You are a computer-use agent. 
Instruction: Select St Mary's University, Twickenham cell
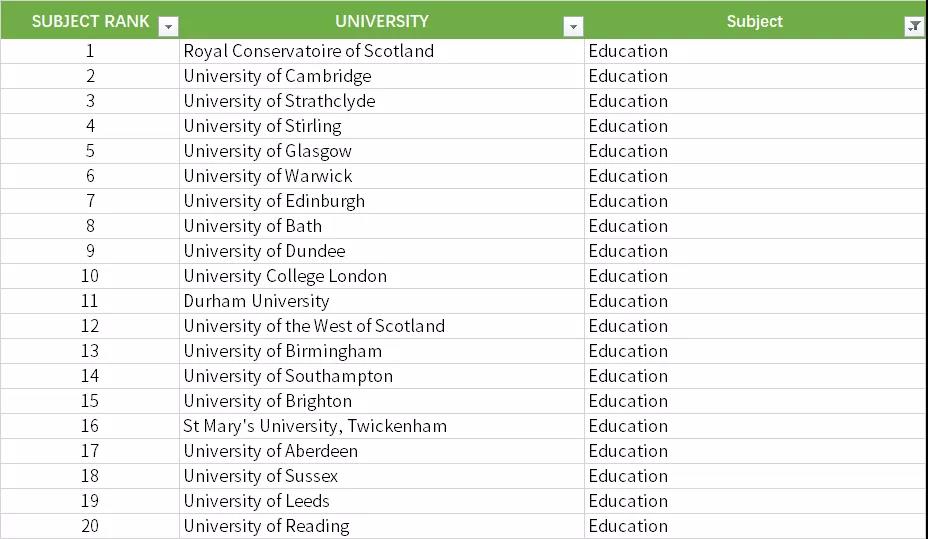click(x=315, y=426)
